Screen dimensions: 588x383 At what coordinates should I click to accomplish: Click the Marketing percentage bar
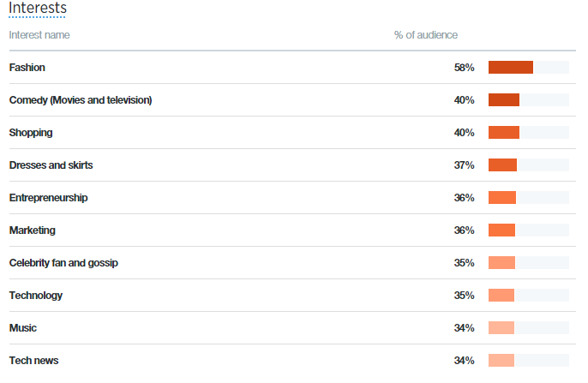tap(528, 230)
